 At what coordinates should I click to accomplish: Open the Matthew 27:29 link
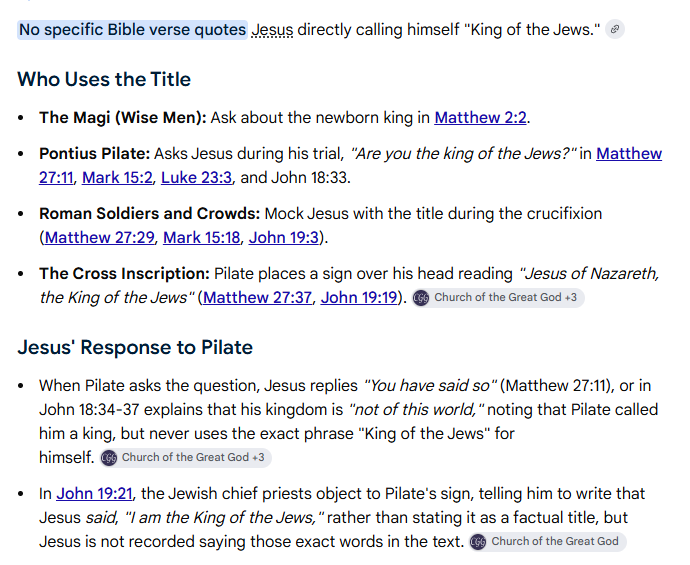pyautogui.click(x=99, y=237)
